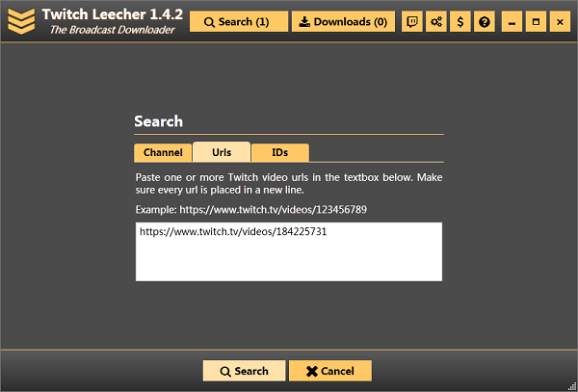
Task: Switch to the Channel tab
Action: point(163,152)
